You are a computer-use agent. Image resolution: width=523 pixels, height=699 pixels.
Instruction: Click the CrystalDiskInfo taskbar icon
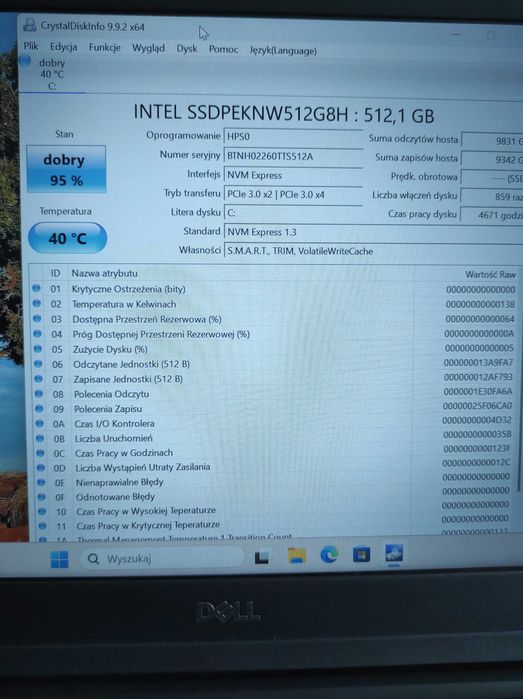[x=394, y=554]
